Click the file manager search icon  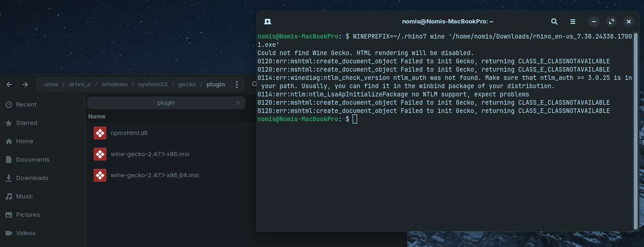coord(253,84)
